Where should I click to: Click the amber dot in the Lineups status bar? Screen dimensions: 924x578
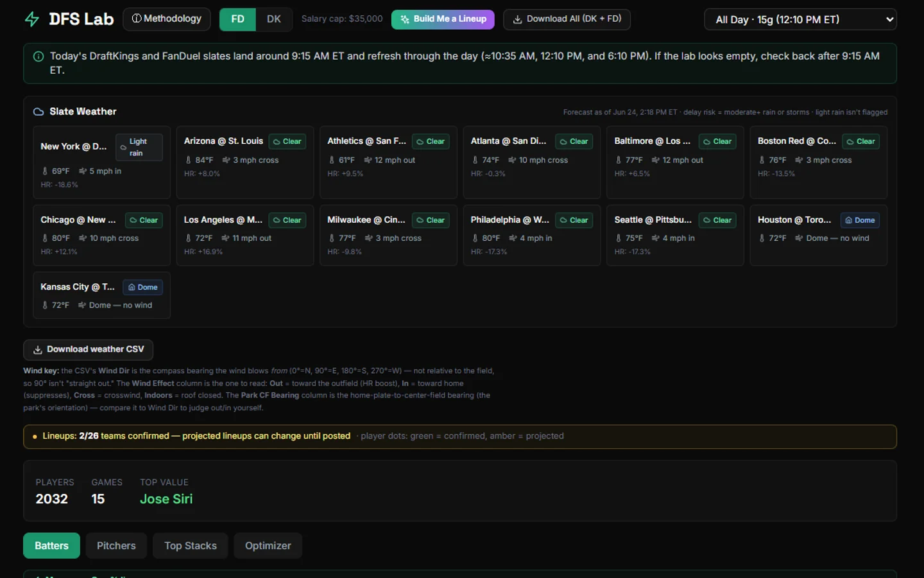pyautogui.click(x=35, y=437)
